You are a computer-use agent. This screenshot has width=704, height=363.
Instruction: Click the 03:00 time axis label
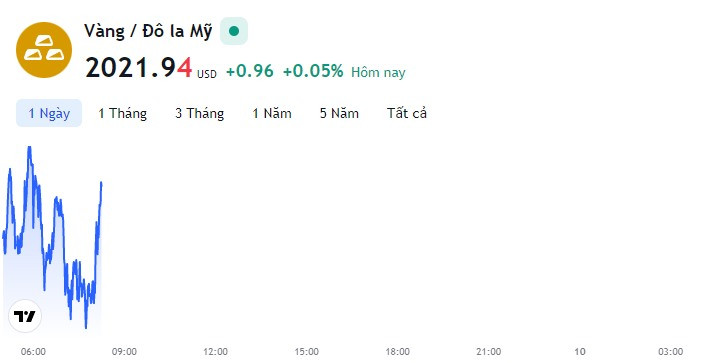(x=670, y=351)
